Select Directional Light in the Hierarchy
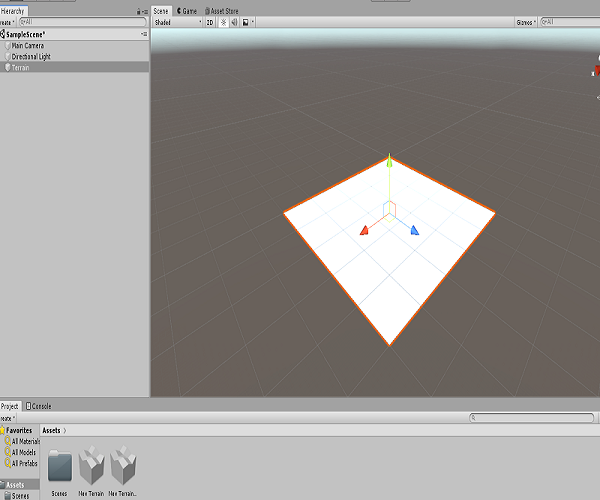Image resolution: width=600 pixels, height=500 pixels. (x=75, y=57)
